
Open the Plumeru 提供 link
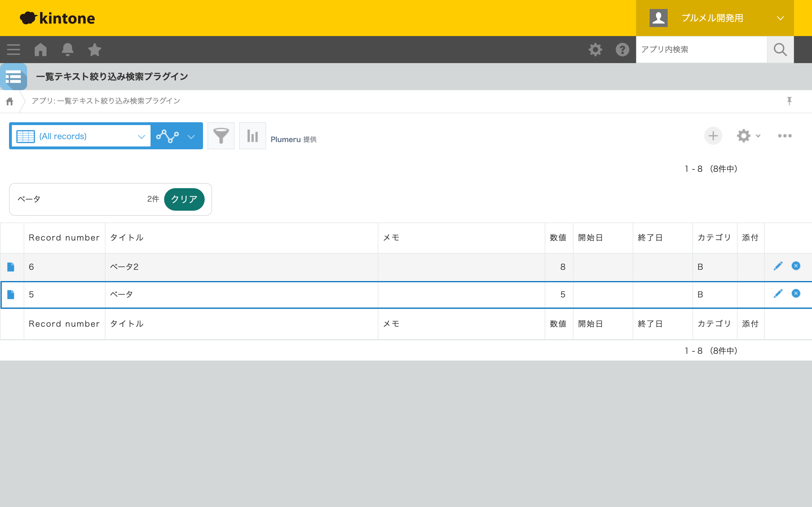coord(294,139)
